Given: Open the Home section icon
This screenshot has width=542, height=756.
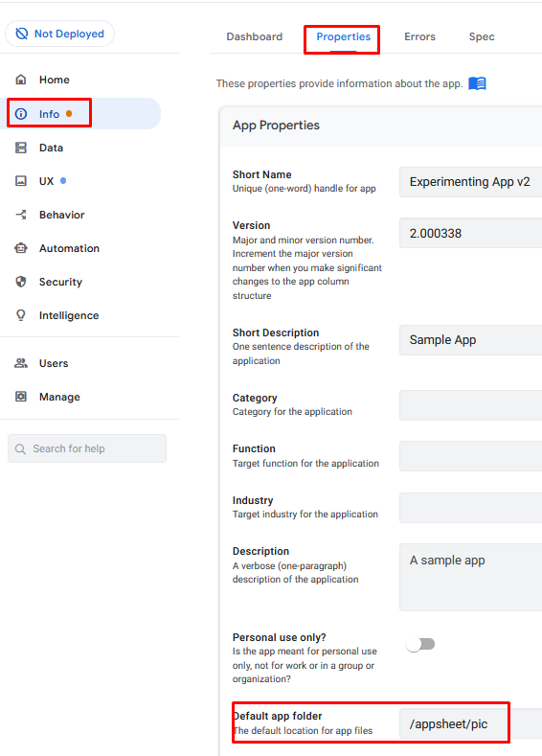Looking at the screenshot, I should 21,80.
